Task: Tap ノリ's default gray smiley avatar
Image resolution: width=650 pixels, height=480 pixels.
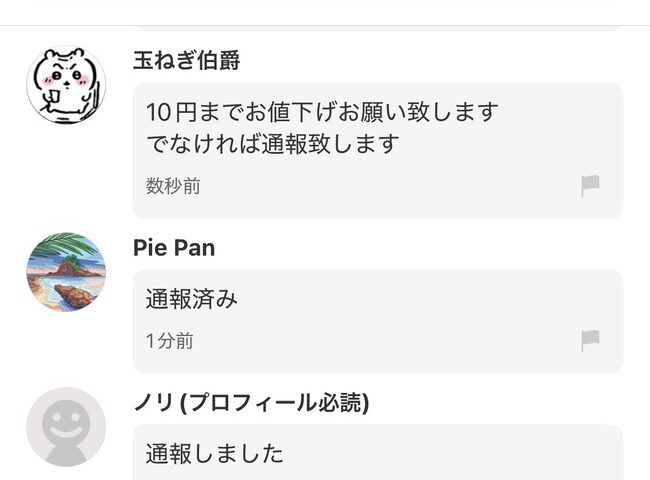Action: pyautogui.click(x=66, y=427)
